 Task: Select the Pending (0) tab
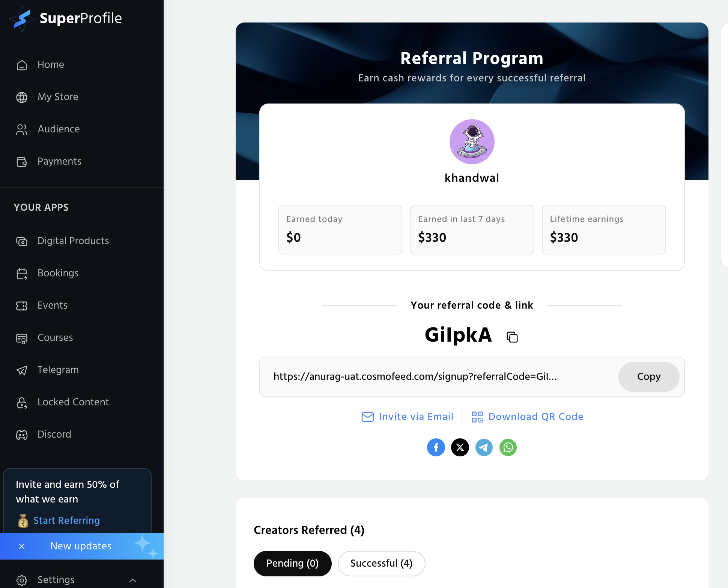point(292,563)
